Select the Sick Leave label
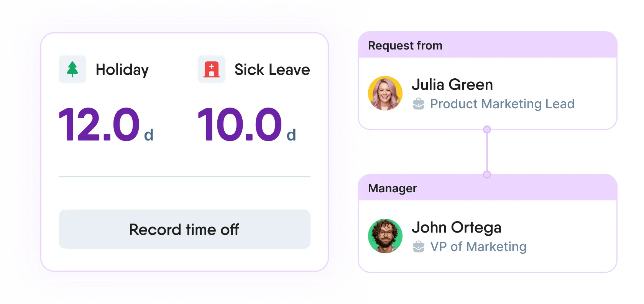 pos(272,70)
